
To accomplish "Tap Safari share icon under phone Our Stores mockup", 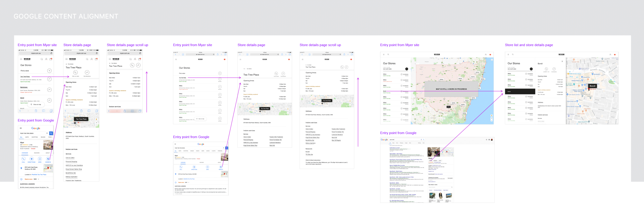I will [36, 111].
